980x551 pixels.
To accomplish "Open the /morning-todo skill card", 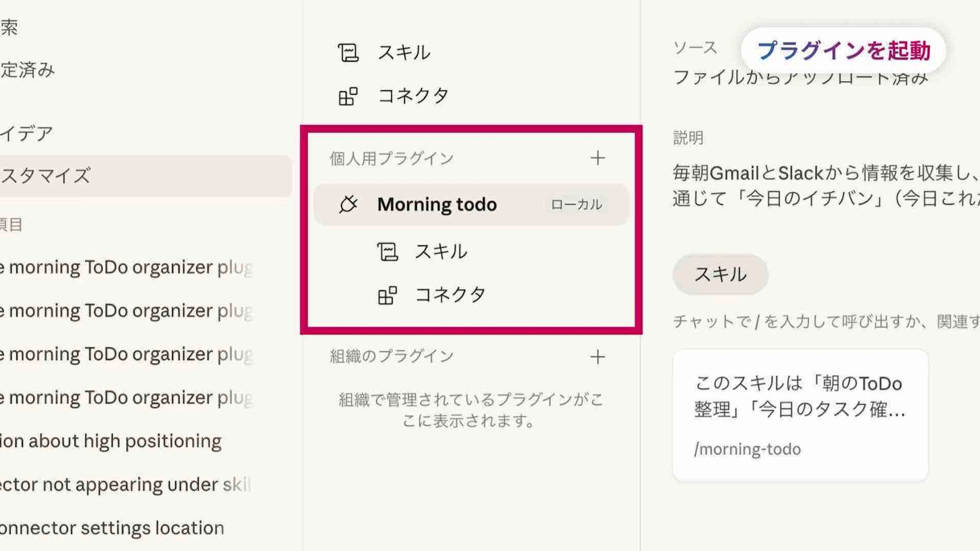I will click(x=800, y=415).
